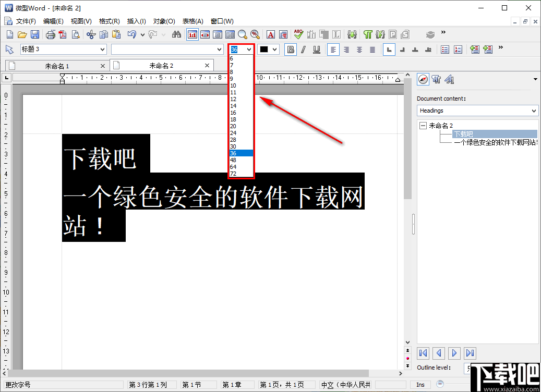
Task: Collapse the 未命名 2 tree node
Action: [423, 125]
